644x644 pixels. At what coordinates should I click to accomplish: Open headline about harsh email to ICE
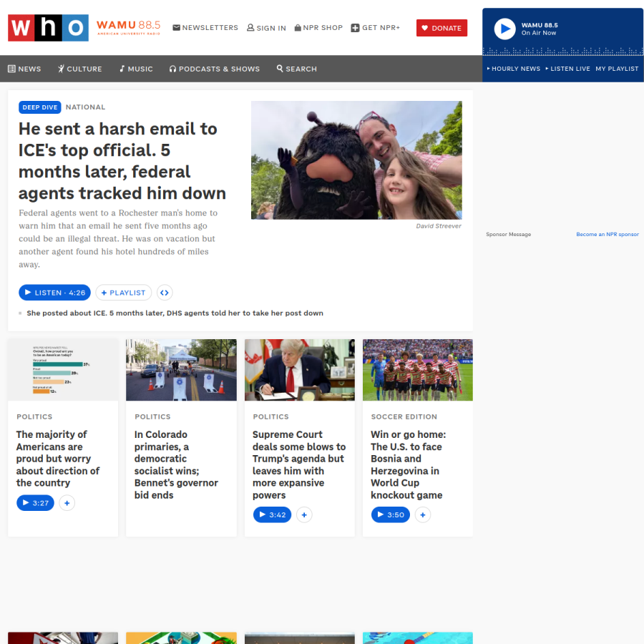click(x=122, y=161)
